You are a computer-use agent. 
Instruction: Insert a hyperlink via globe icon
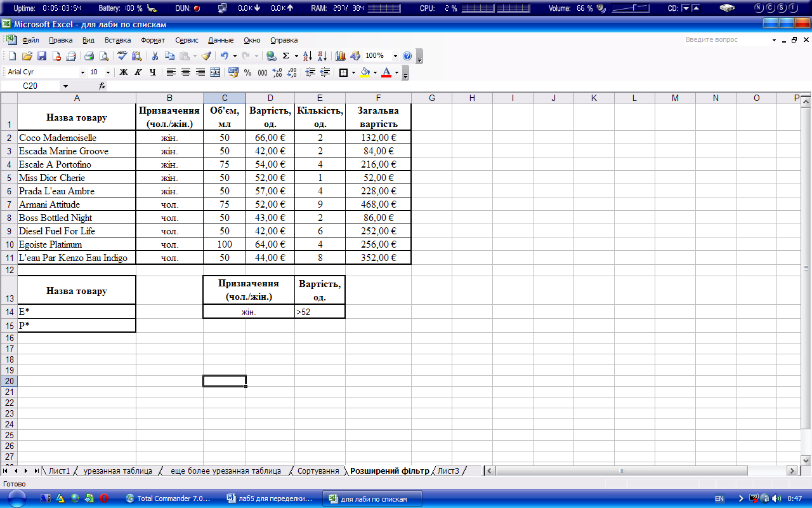click(272, 56)
